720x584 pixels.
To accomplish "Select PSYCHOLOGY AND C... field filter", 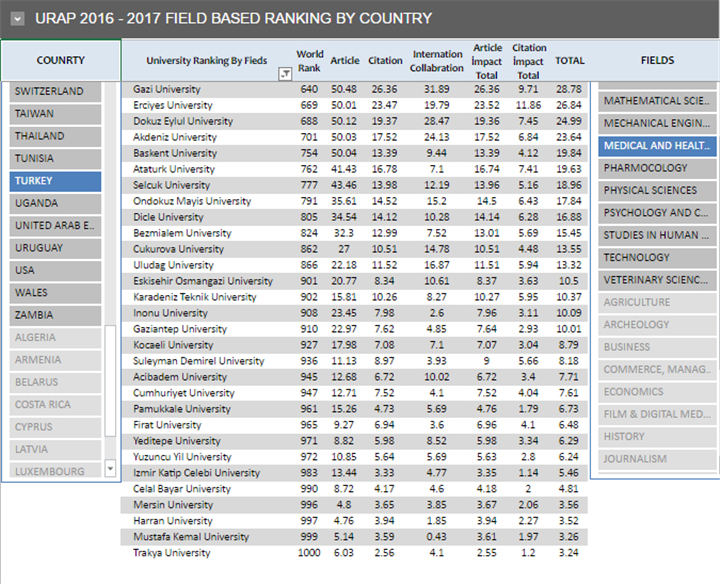I will tap(657, 213).
